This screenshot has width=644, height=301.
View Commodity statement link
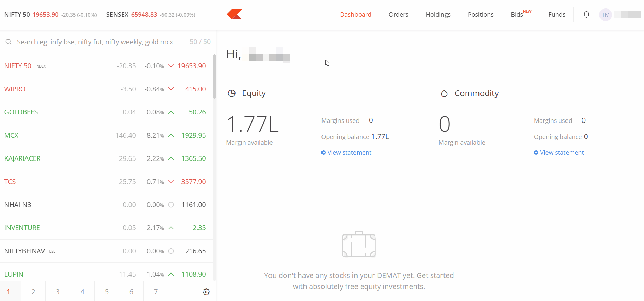coord(559,152)
